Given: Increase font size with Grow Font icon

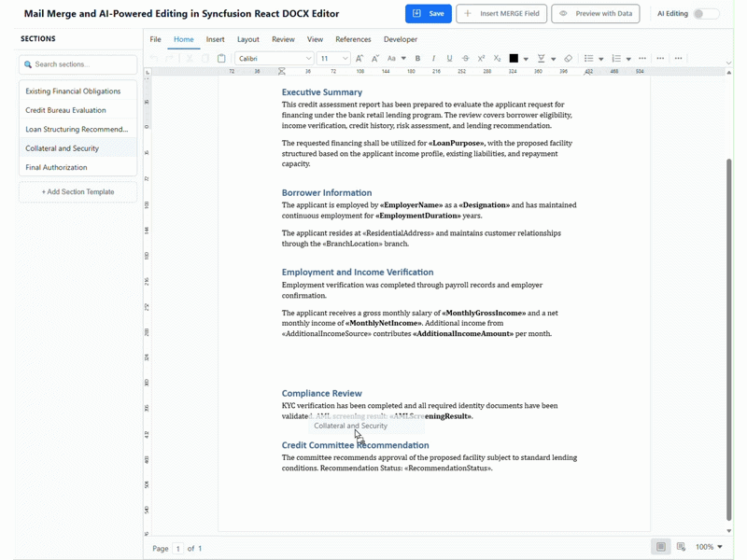Looking at the screenshot, I should [359, 59].
